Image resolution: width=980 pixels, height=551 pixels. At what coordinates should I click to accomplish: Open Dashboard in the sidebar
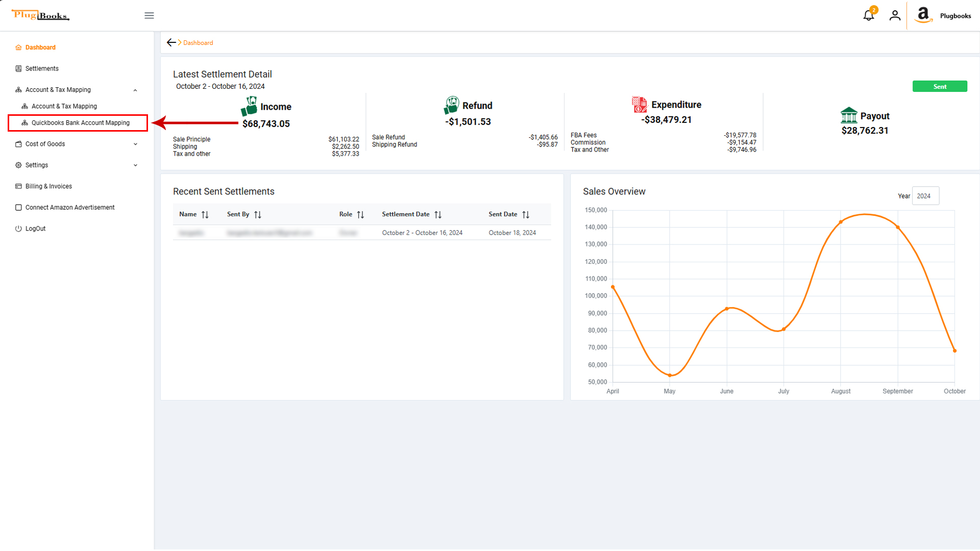[40, 47]
